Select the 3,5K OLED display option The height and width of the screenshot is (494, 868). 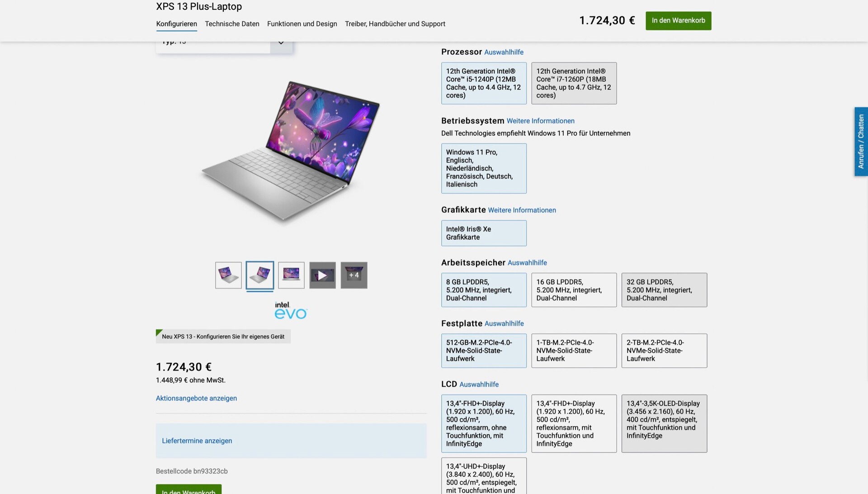pyautogui.click(x=664, y=423)
